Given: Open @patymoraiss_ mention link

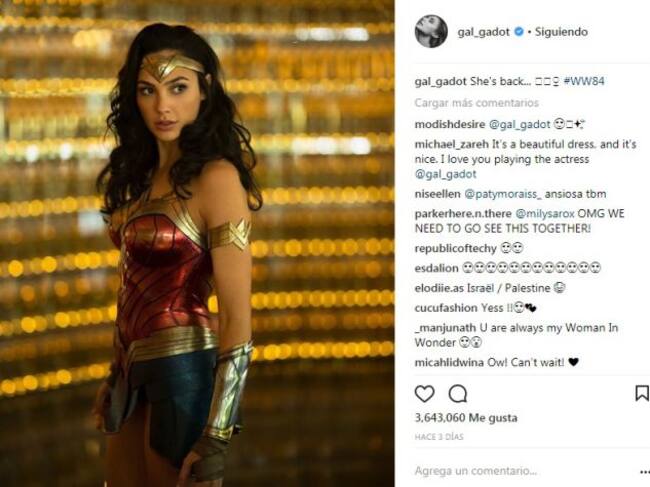Looking at the screenshot, I should (502, 194).
